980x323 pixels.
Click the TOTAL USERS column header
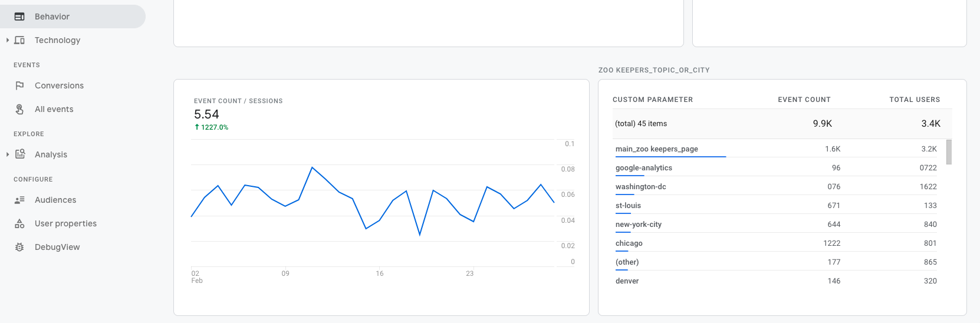pyautogui.click(x=915, y=100)
